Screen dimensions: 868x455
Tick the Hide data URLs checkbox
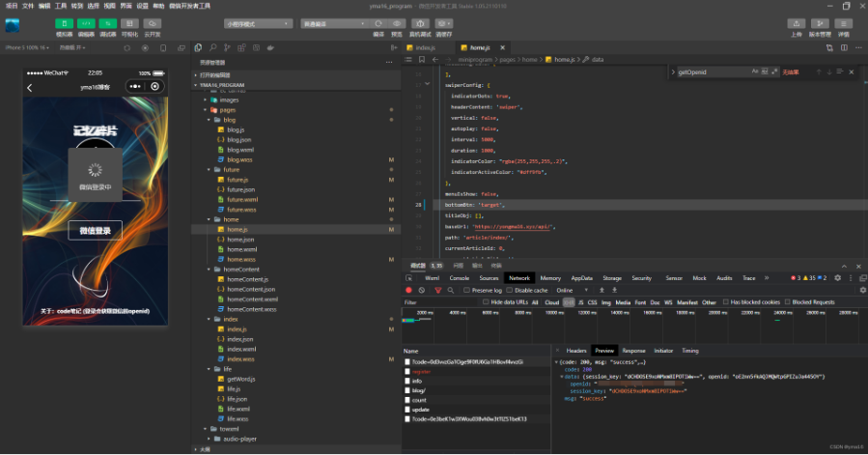pyautogui.click(x=486, y=302)
